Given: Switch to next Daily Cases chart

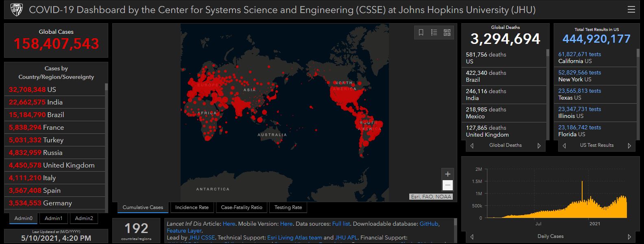Looking at the screenshot, I should pyautogui.click(x=629, y=237).
